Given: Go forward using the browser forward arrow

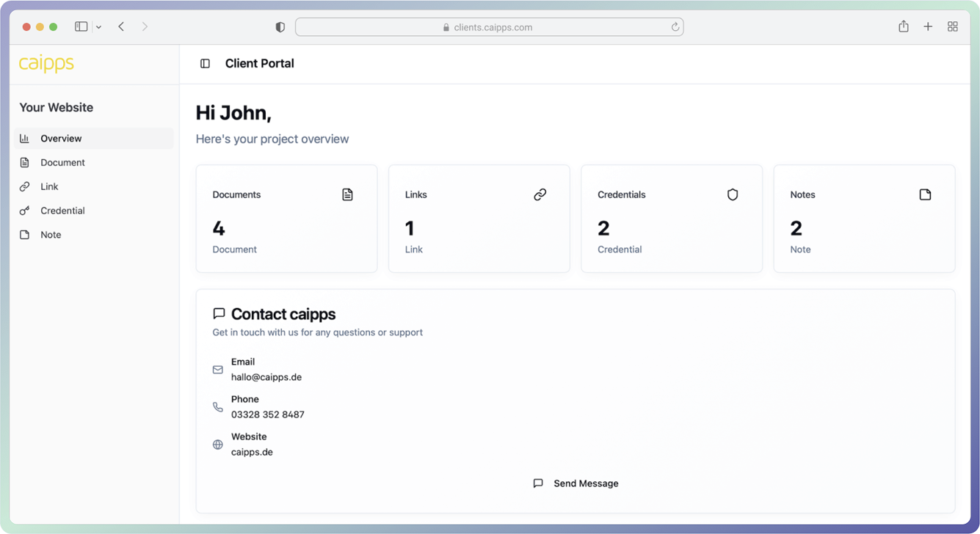Looking at the screenshot, I should (x=145, y=26).
